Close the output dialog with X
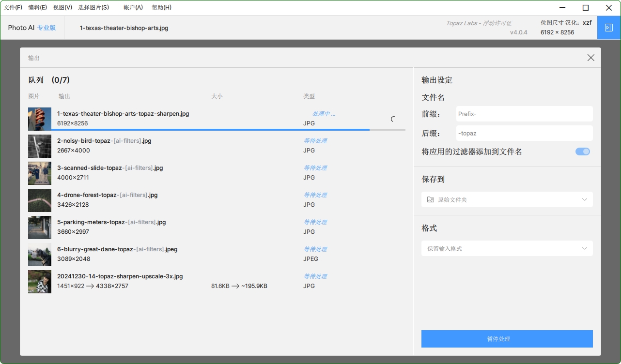 pos(590,58)
